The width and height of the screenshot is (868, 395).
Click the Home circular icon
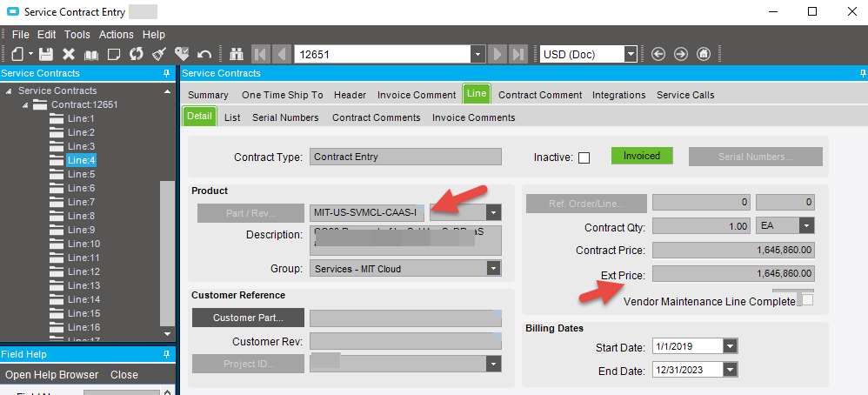point(703,54)
